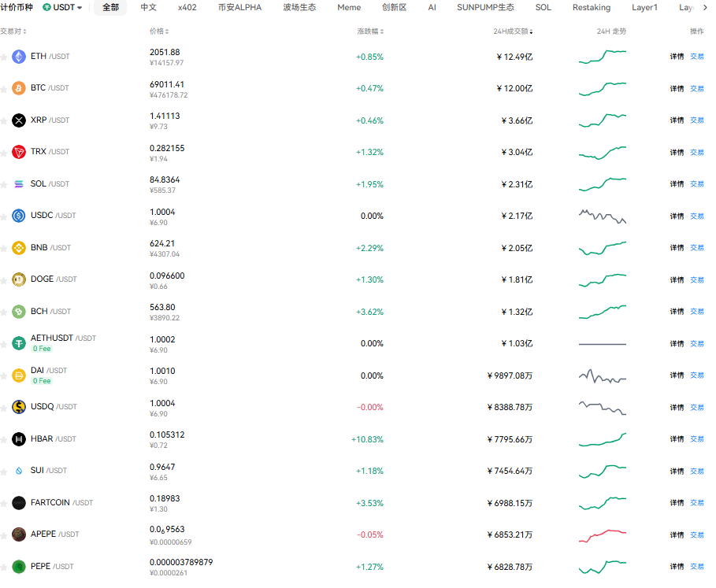Favorite the ETH/USDT pair star

(x=4, y=57)
